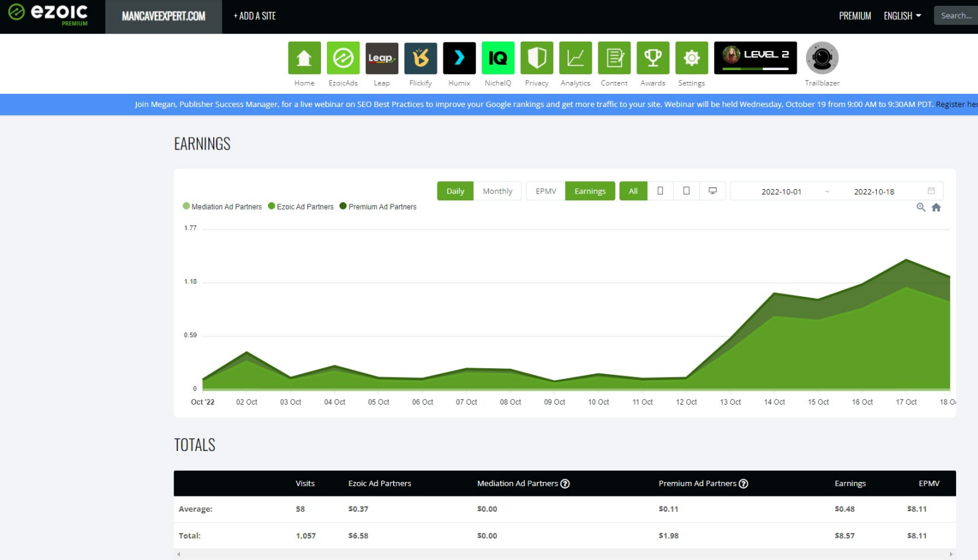This screenshot has height=560, width=978.
Task: Open the Home dashboard icon
Action: tap(304, 58)
